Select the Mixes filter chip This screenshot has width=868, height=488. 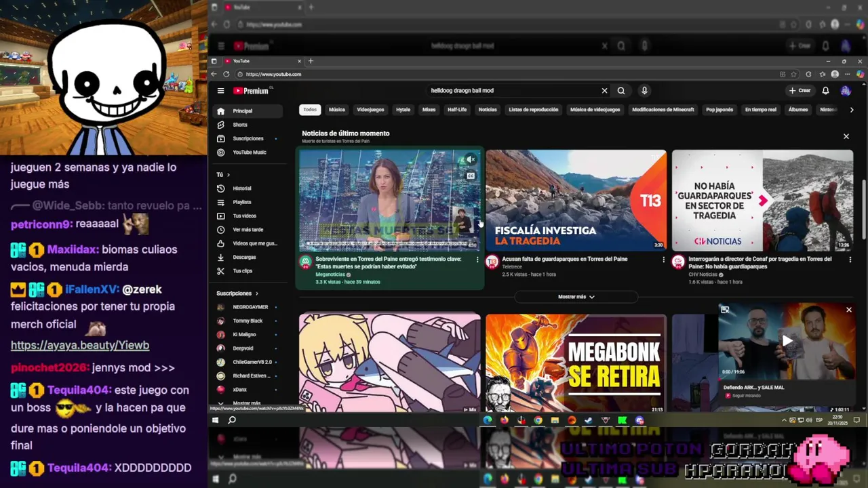point(429,110)
